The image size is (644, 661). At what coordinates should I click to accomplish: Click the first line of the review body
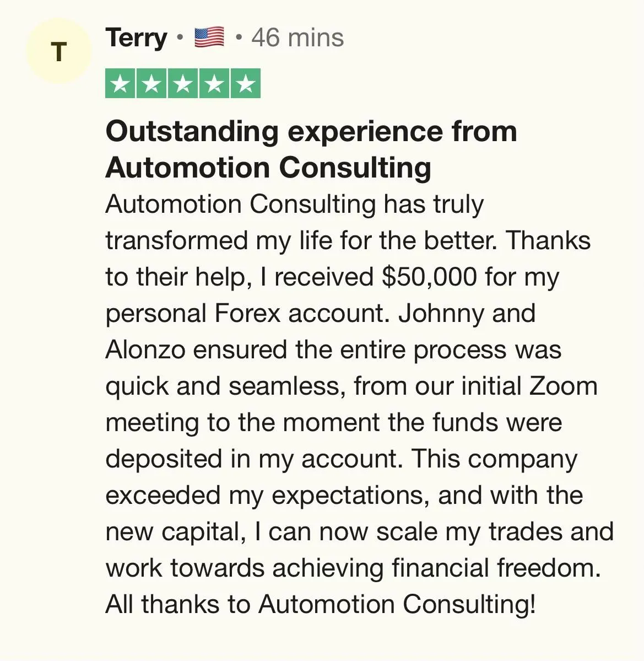[295, 205]
